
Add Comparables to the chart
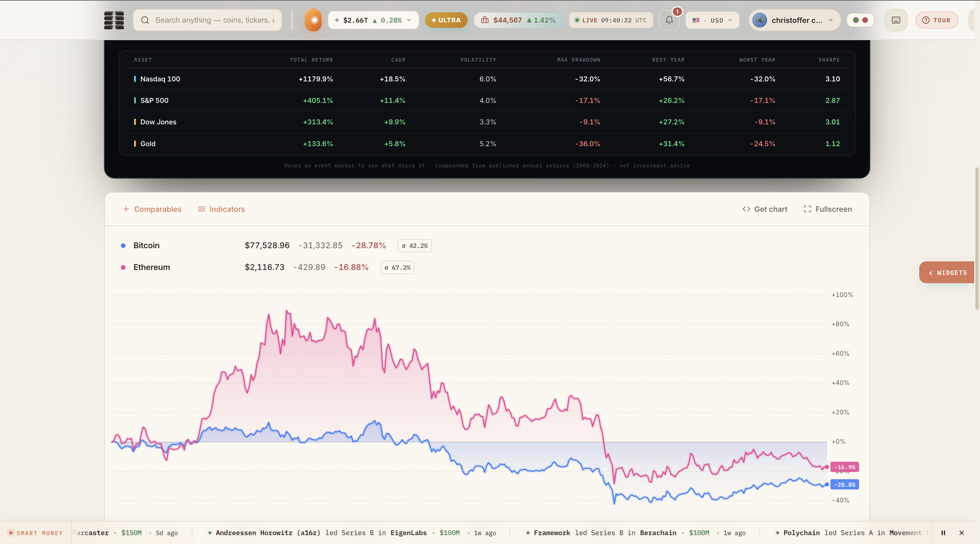152,209
